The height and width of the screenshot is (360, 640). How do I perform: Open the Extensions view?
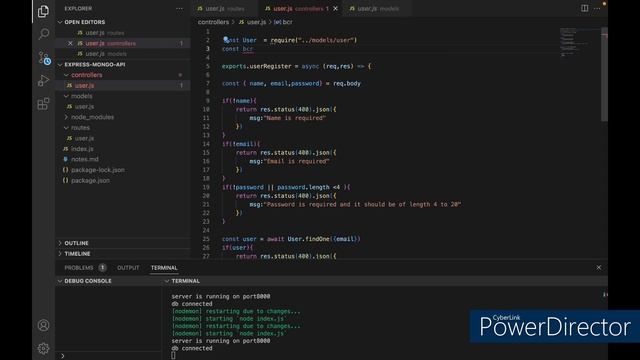point(43,104)
